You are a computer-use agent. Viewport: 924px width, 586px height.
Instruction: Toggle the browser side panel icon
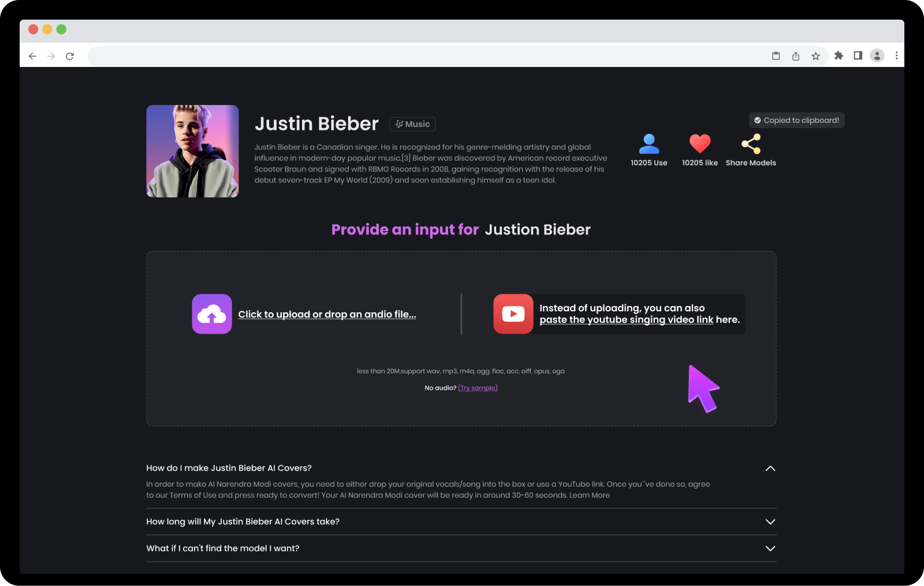pos(858,55)
